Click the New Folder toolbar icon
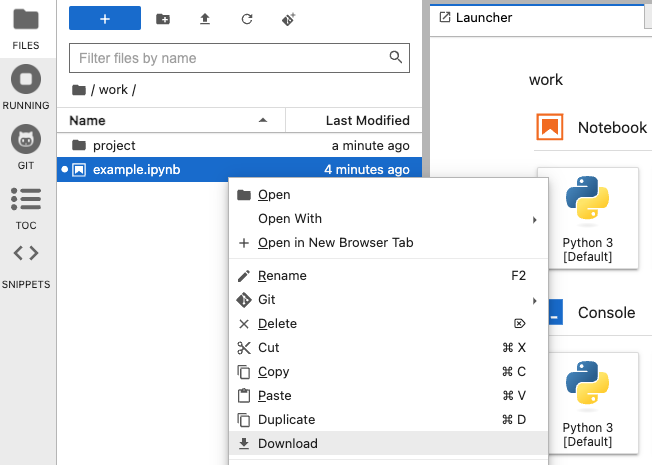Image resolution: width=652 pixels, height=465 pixels. tap(163, 19)
